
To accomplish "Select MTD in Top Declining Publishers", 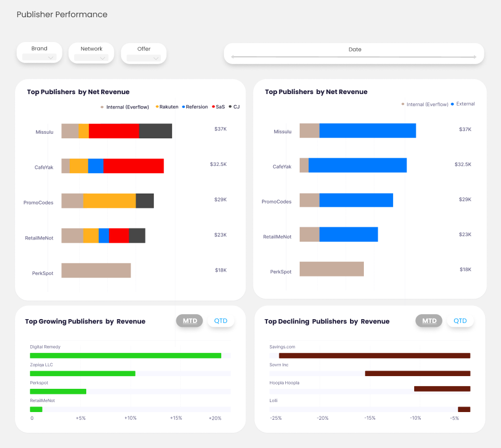I will tap(429, 321).
